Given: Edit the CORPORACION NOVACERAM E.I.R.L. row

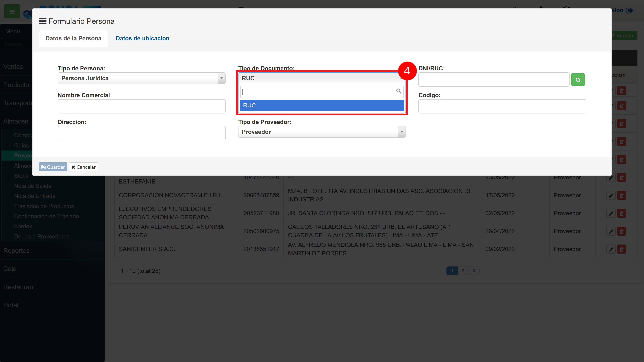Looking at the screenshot, I should tap(611, 195).
